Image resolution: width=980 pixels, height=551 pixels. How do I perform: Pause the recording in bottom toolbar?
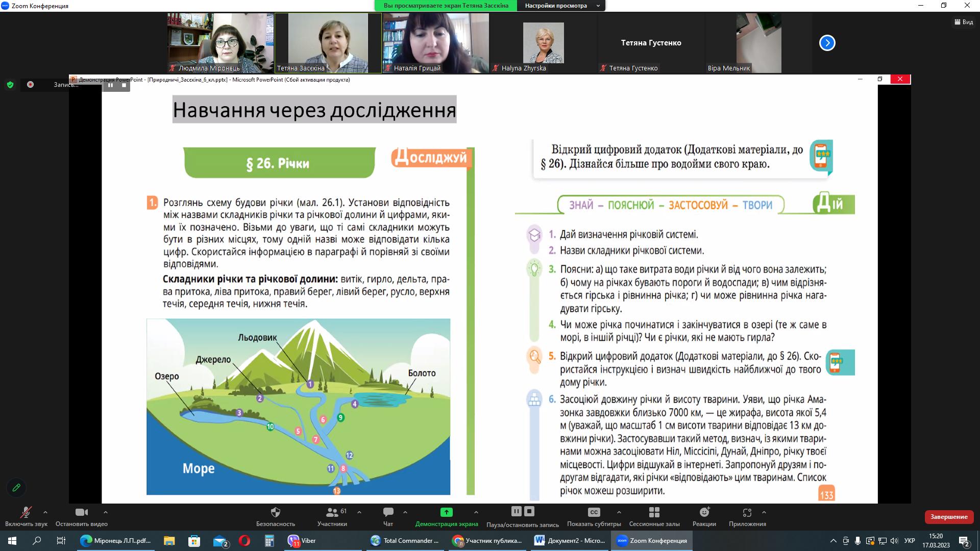pyautogui.click(x=516, y=511)
